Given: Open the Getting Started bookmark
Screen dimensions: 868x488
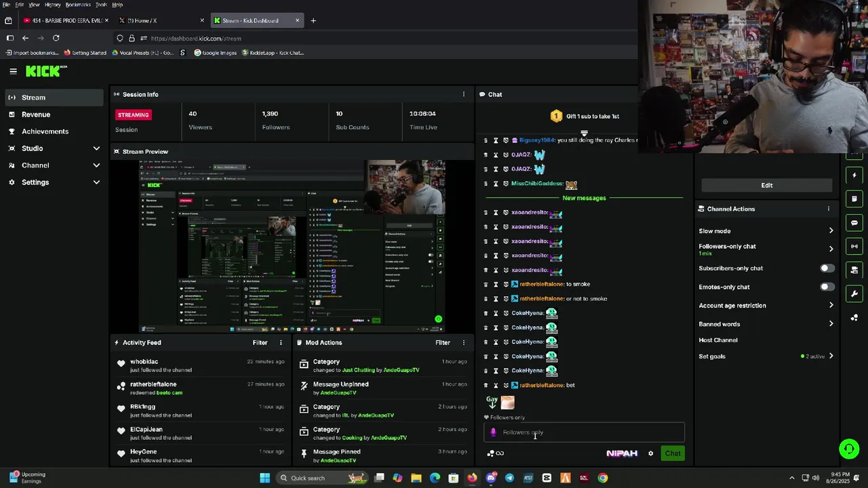Looking at the screenshot, I should click(85, 53).
